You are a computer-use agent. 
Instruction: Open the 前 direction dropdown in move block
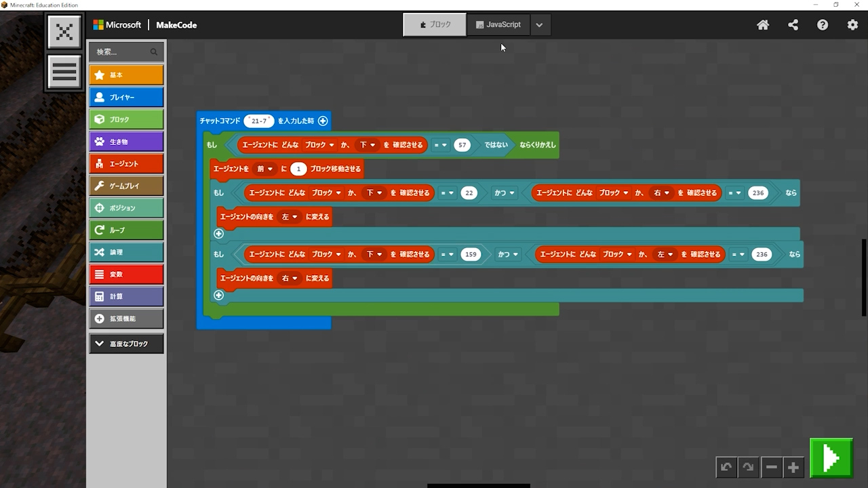(264, 169)
